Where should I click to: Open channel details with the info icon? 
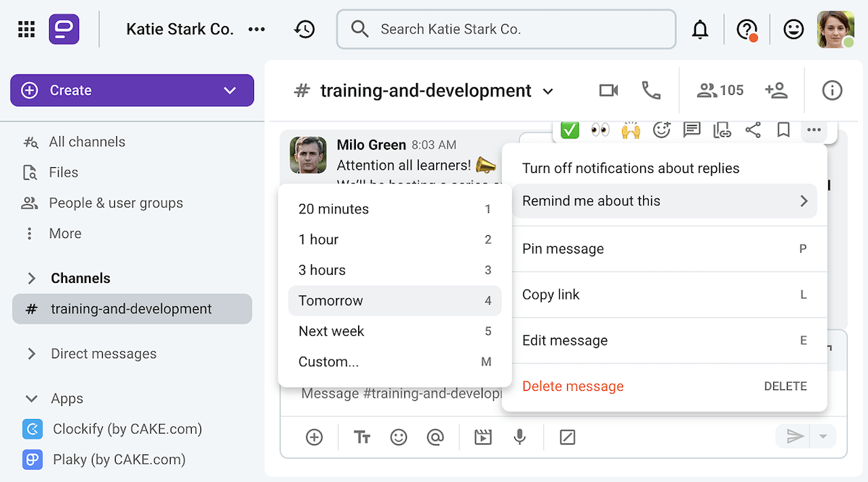click(832, 90)
